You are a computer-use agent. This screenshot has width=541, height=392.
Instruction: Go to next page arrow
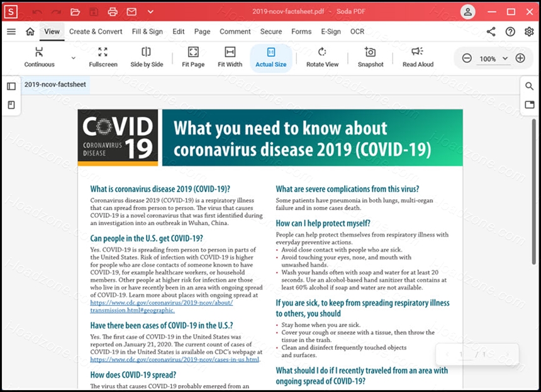point(507,354)
